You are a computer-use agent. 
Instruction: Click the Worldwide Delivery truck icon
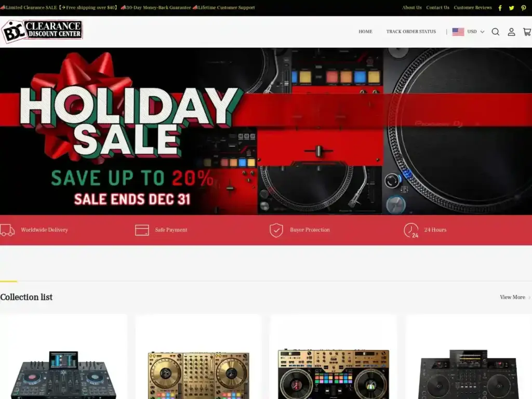(7, 230)
